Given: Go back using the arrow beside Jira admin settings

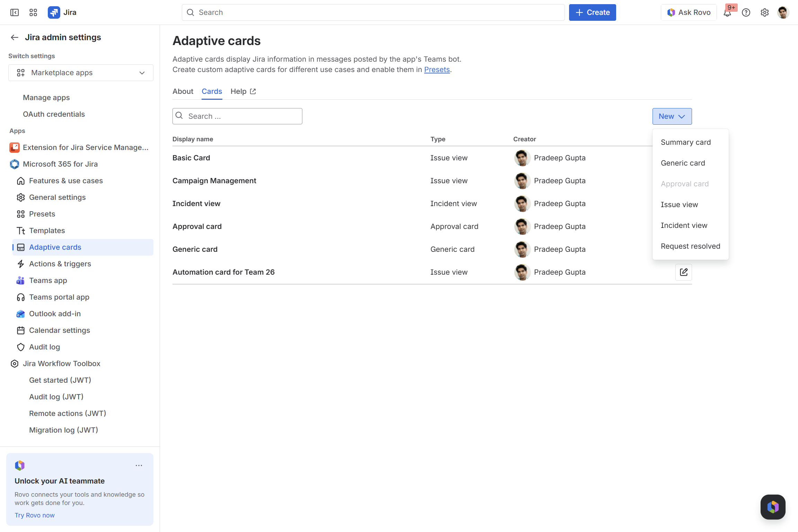Looking at the screenshot, I should [15, 37].
